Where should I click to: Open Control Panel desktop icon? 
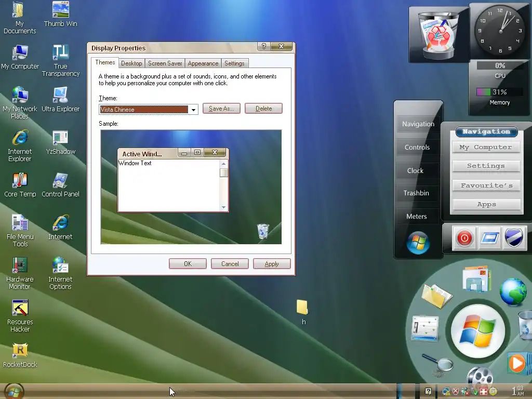pos(60,185)
